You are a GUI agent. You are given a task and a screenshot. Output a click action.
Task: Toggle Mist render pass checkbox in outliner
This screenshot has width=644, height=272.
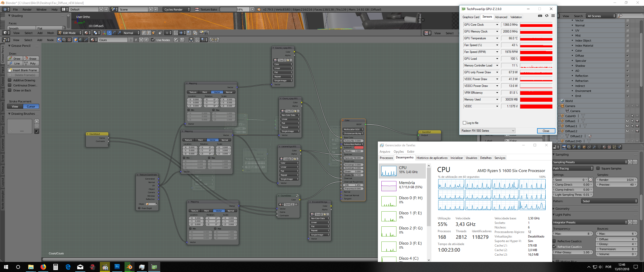627,36
